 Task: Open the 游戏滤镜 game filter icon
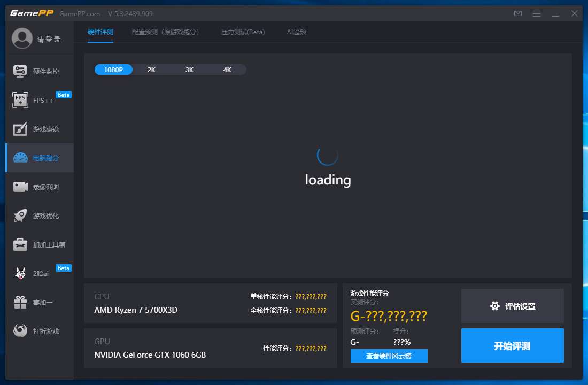coord(20,129)
